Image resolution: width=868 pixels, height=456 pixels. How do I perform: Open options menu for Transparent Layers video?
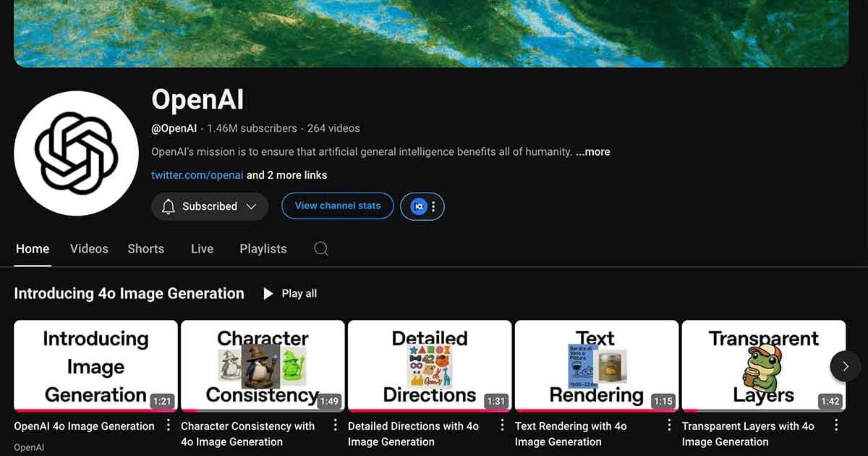[836, 425]
